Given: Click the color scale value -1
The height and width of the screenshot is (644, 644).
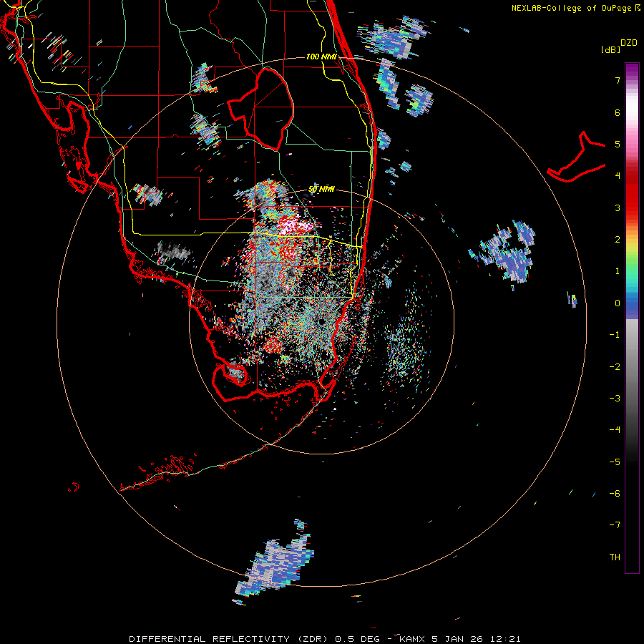Looking at the screenshot, I should [x=615, y=335].
